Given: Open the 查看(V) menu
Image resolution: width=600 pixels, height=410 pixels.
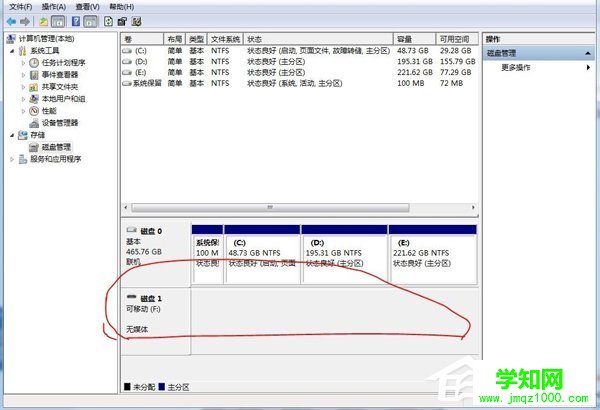Looking at the screenshot, I should click(x=87, y=7).
